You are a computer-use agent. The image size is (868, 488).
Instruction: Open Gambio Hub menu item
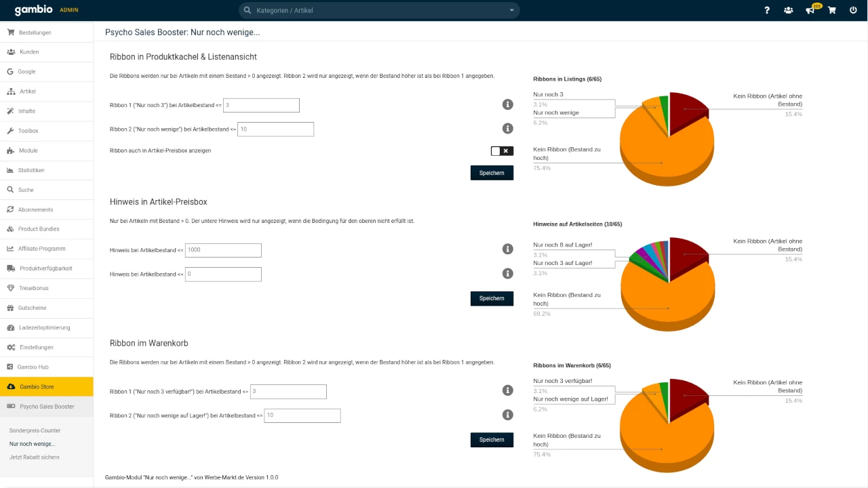[x=47, y=367]
